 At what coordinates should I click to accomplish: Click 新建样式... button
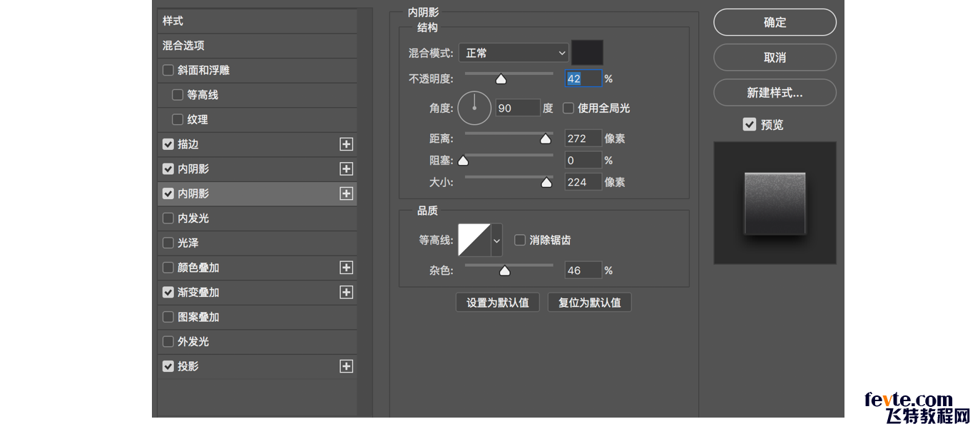(775, 92)
